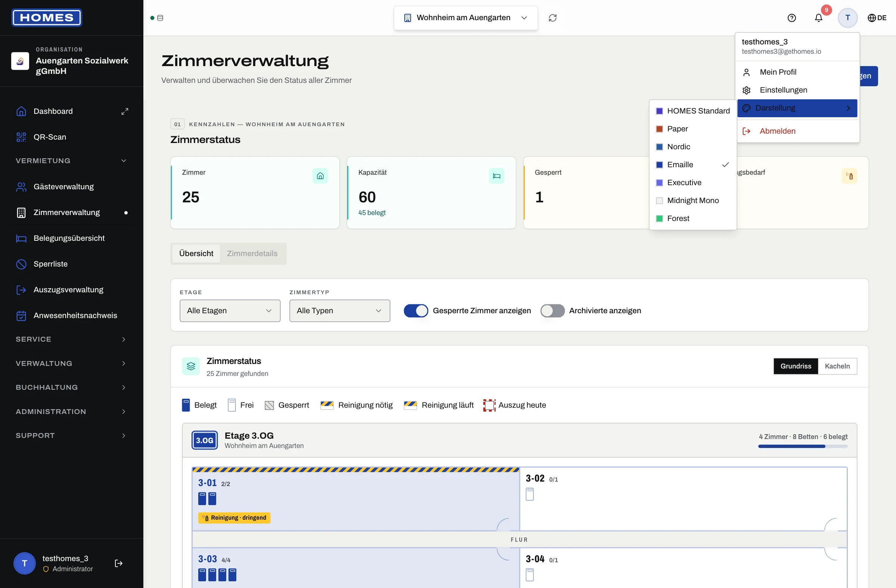Enable Archivierte anzeigen switch
The width and height of the screenshot is (896, 588).
(552, 311)
